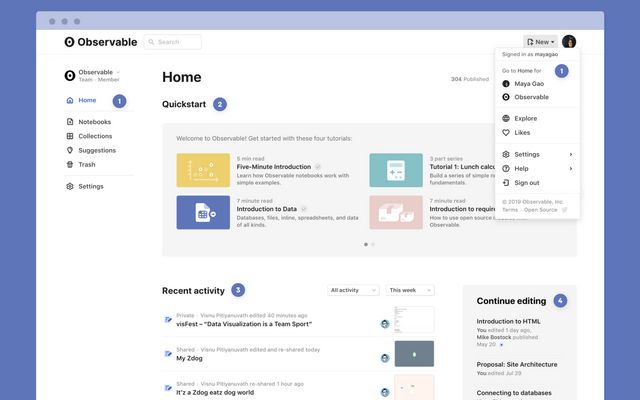Screen dimensions: 640x400
Task: Click into the Search field
Action: pyautogui.click(x=173, y=42)
